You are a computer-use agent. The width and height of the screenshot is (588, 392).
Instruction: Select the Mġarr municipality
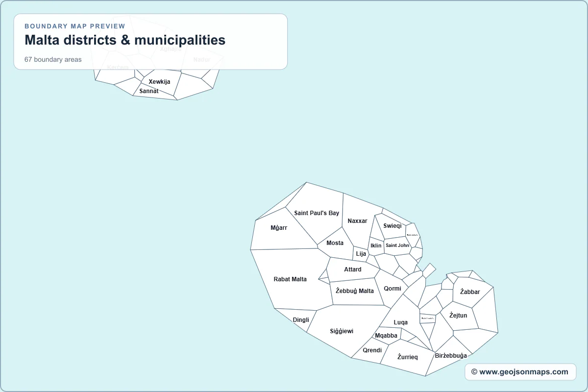[279, 228]
